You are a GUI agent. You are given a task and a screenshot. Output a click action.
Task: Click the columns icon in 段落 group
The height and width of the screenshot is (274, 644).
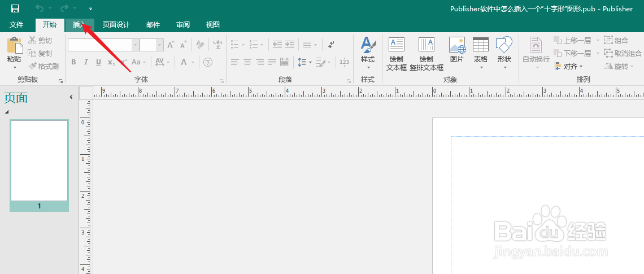pos(307,44)
